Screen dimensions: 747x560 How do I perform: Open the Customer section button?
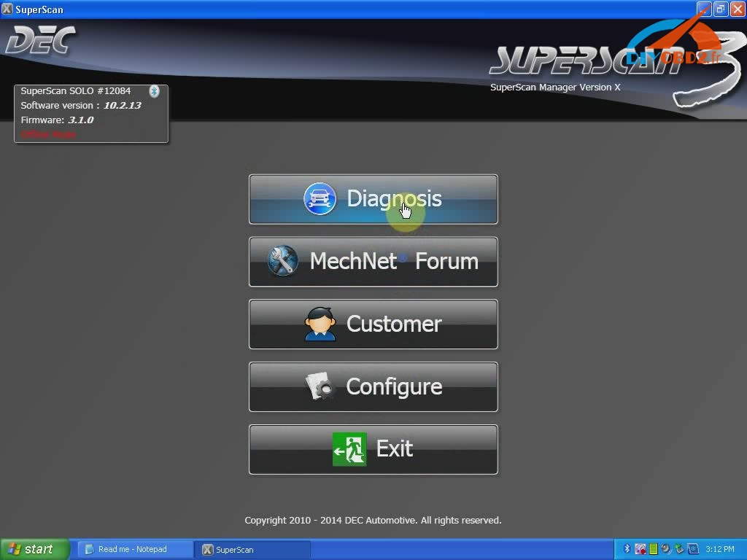point(373,324)
